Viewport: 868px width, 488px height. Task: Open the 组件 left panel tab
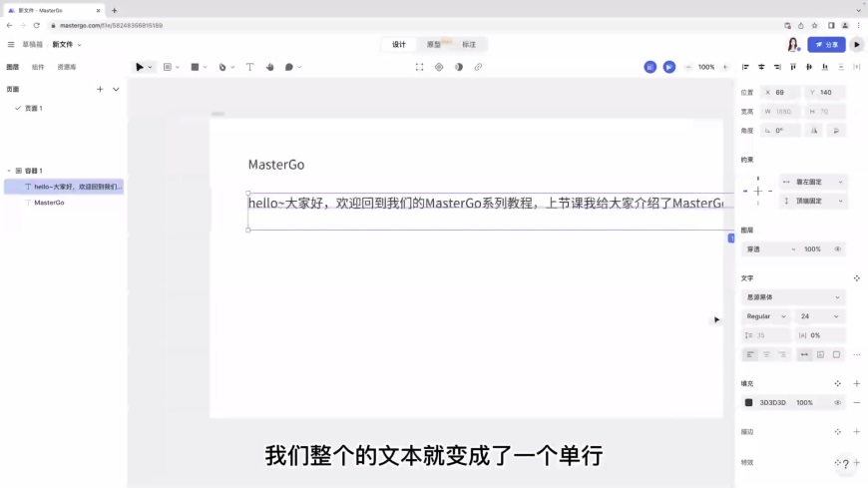click(x=38, y=67)
